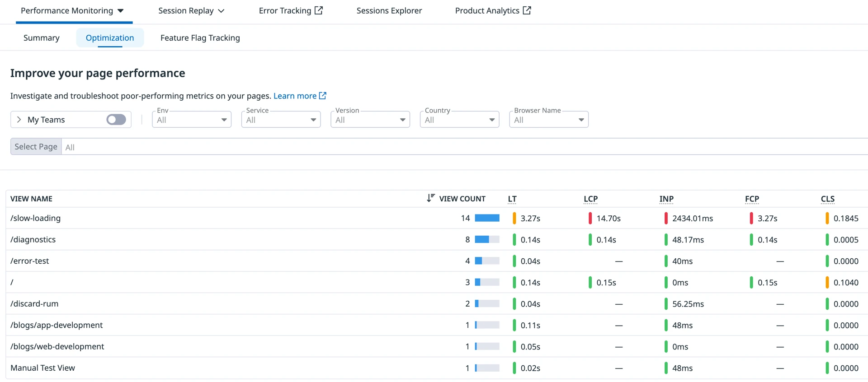868x382 pixels.
Task: Open the Learn more link
Action: tap(295, 96)
